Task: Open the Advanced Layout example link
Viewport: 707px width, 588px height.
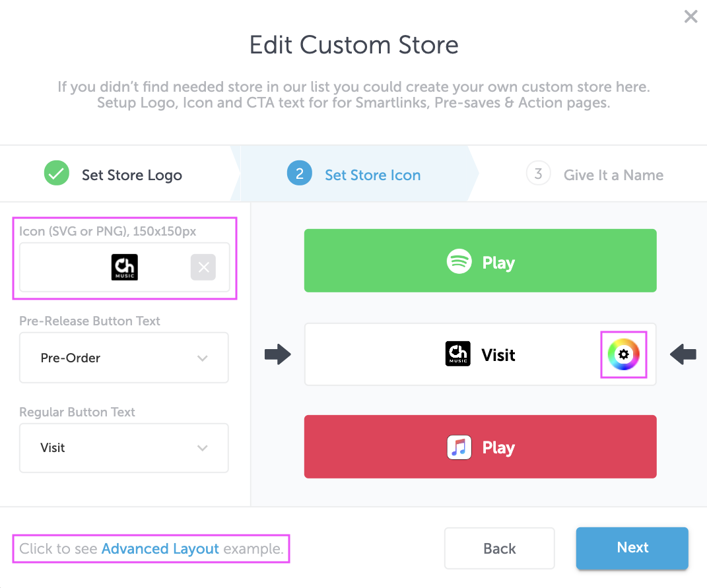Action: point(160,549)
